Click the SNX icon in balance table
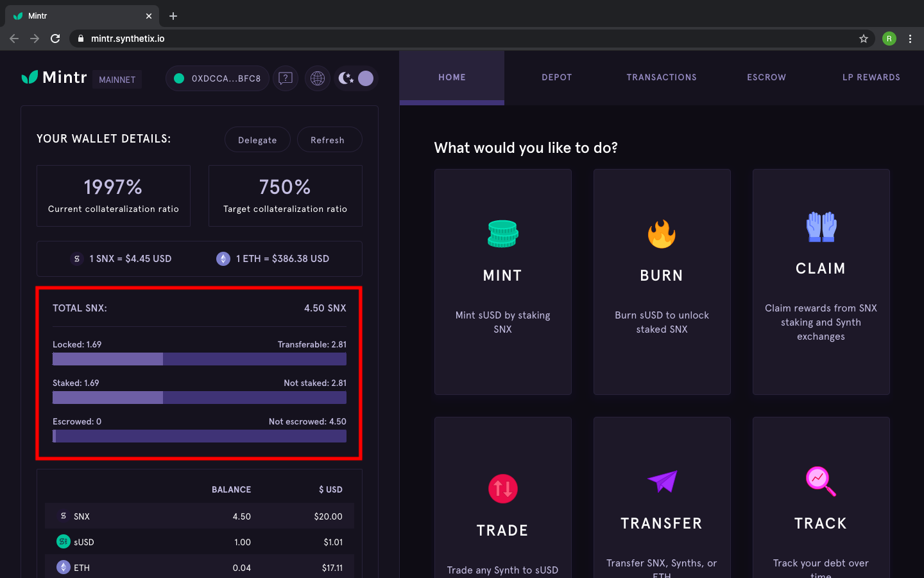The width and height of the screenshot is (924, 578). [x=63, y=516]
